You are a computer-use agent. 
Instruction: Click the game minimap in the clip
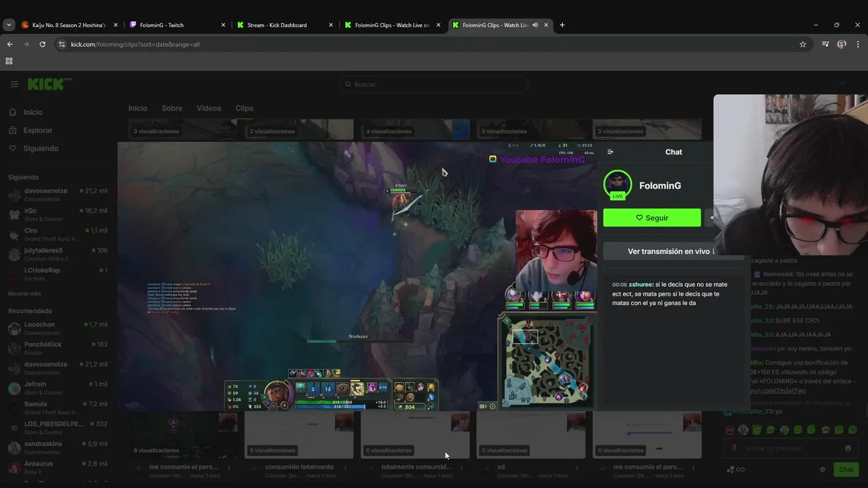(x=547, y=361)
